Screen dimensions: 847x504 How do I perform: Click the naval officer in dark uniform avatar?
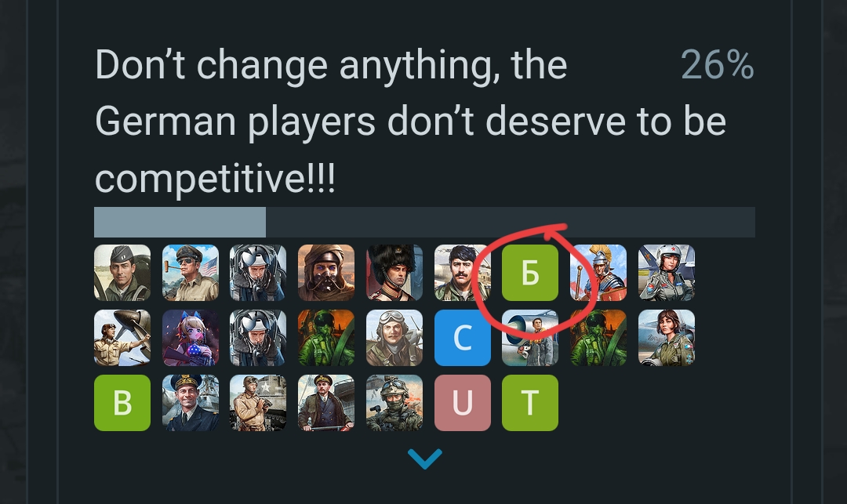pyautogui.click(x=190, y=403)
